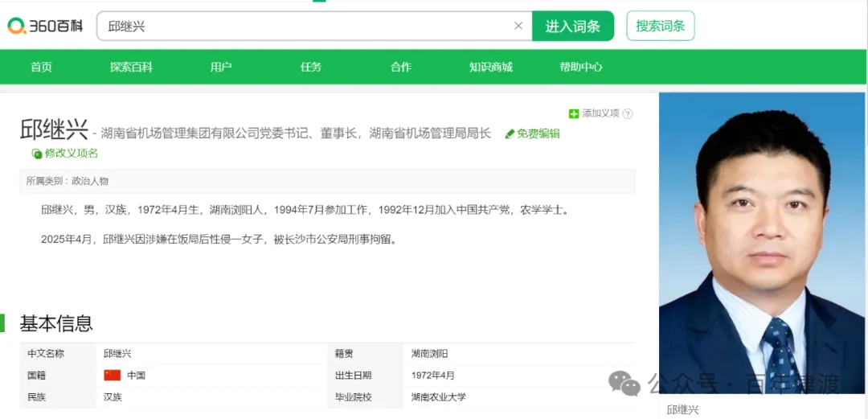The image size is (868, 419).
Task: Click the subtitle beginning 湖南省机场管理集团有限公司党委书记
Action: [296, 134]
